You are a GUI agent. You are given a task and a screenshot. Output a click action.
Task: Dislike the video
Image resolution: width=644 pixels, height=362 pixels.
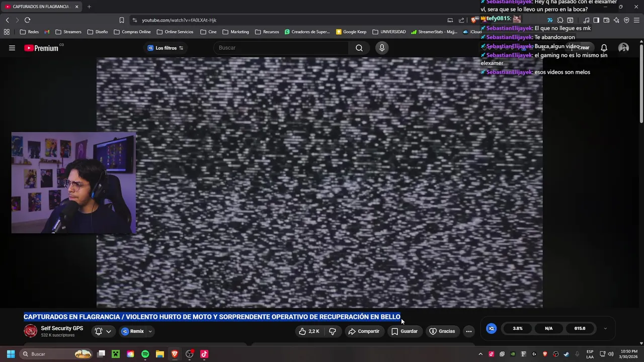coord(333,331)
